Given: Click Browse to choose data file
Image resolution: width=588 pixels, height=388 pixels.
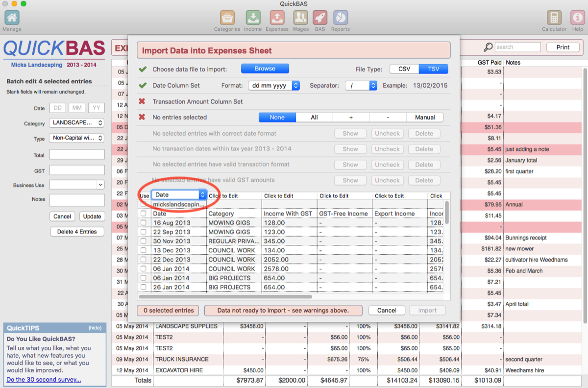Looking at the screenshot, I should click(x=265, y=69).
